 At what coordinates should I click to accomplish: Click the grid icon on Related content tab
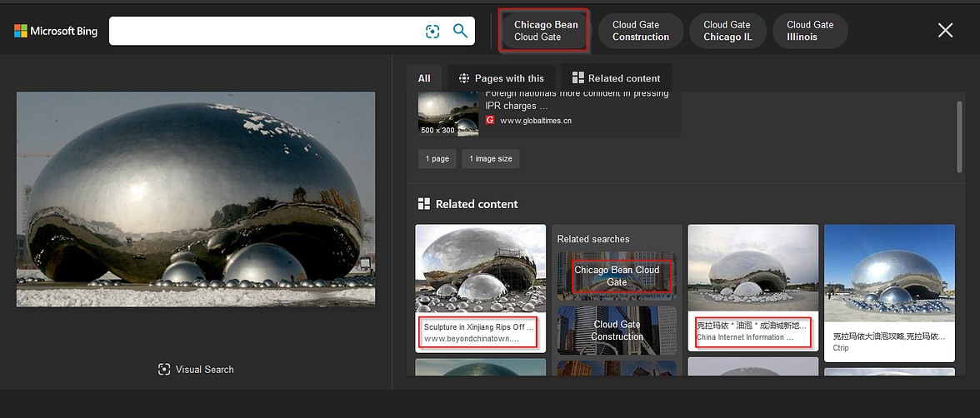(577, 78)
